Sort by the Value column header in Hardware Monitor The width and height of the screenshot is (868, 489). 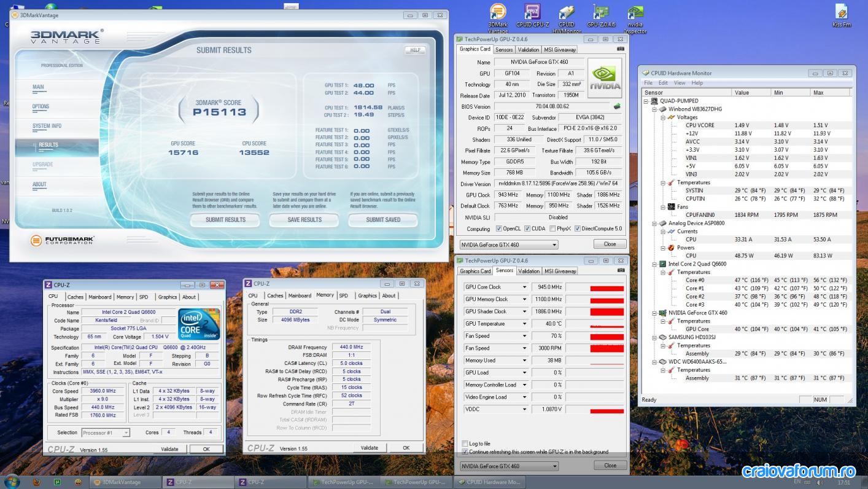coord(751,92)
